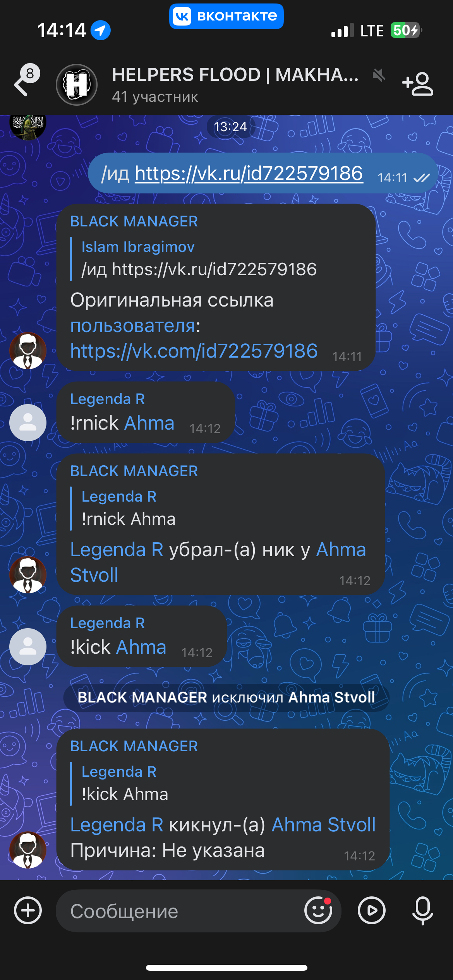Viewport: 453px width, 980px height.
Task: Open the emoji sticker picker
Action: (318, 910)
